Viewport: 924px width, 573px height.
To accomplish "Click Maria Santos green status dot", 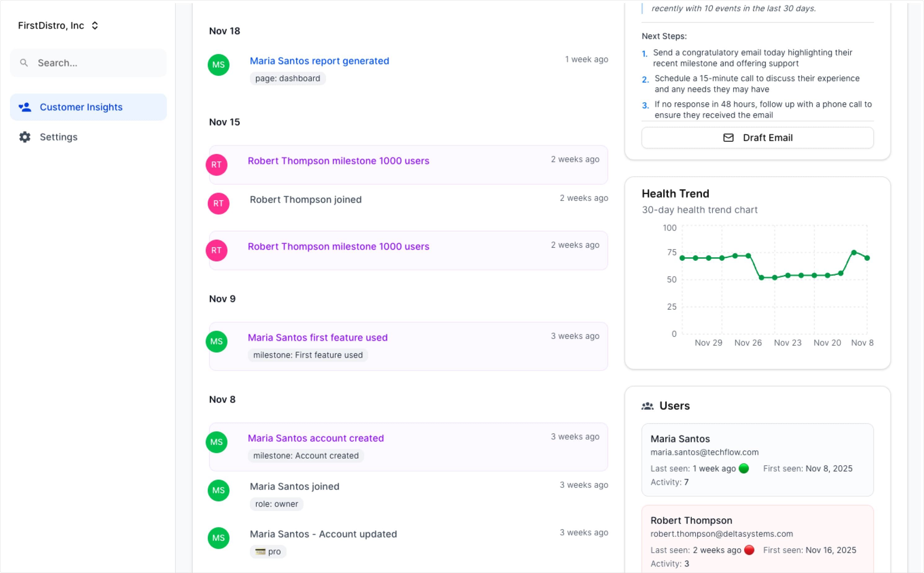I will pyautogui.click(x=744, y=469).
